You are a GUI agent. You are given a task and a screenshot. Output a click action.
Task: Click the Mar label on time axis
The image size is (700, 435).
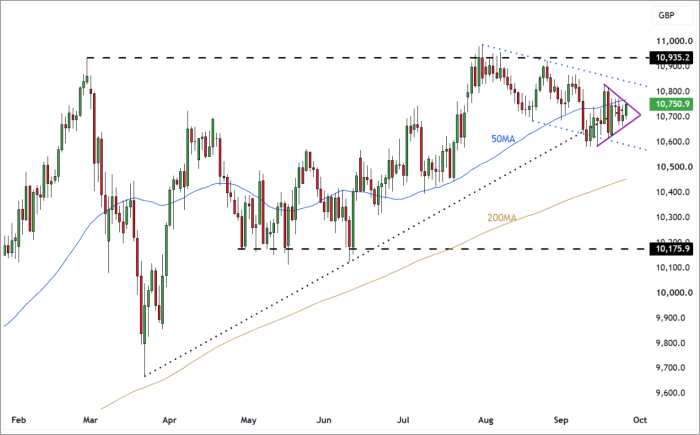pyautogui.click(x=91, y=420)
